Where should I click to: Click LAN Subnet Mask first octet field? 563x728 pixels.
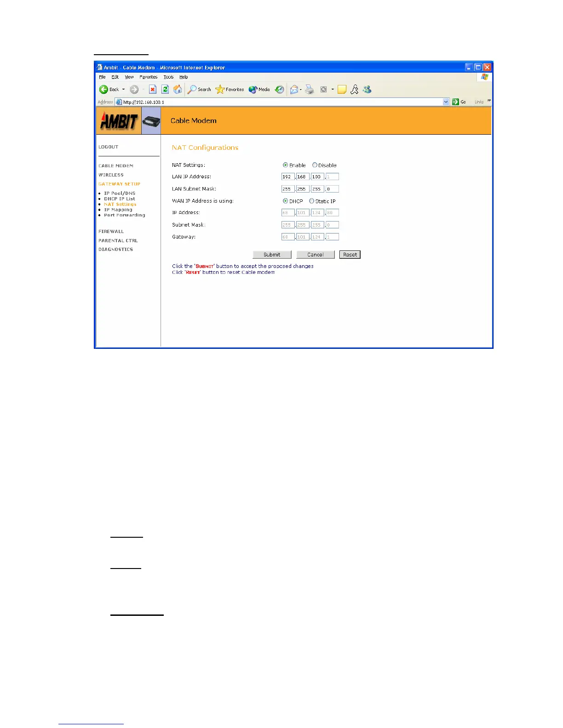click(288, 189)
